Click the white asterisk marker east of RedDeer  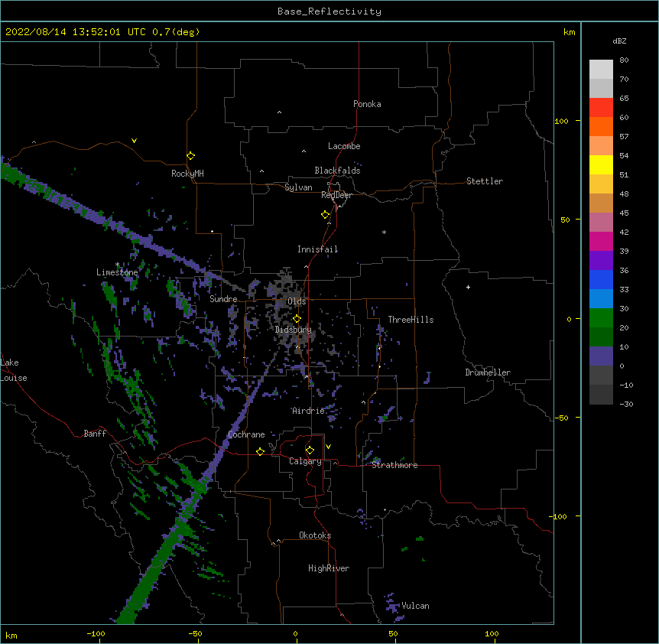(384, 232)
